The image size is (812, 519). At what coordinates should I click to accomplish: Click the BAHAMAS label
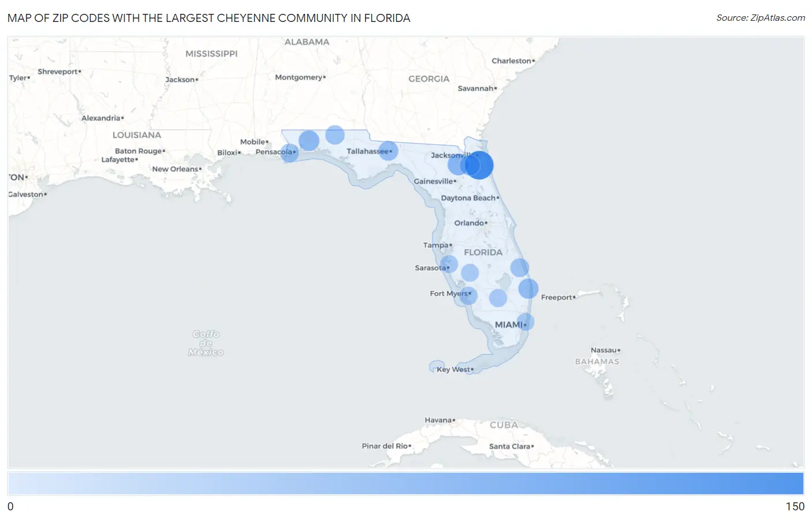[x=597, y=362]
